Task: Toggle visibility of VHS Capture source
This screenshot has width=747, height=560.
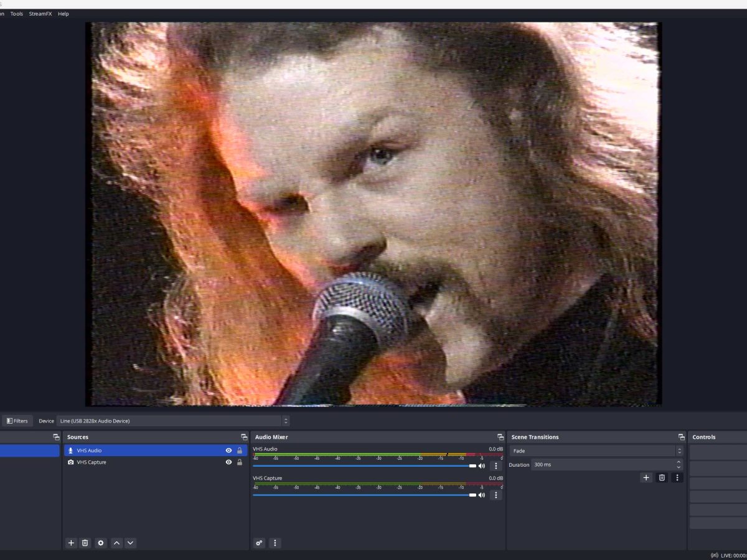Action: (228, 462)
